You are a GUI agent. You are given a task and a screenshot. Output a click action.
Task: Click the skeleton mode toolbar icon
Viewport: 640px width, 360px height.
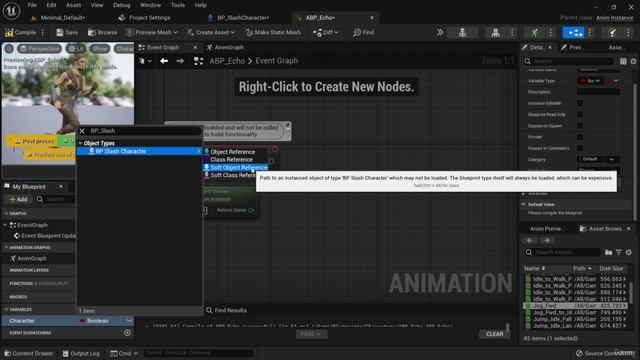pos(462,32)
